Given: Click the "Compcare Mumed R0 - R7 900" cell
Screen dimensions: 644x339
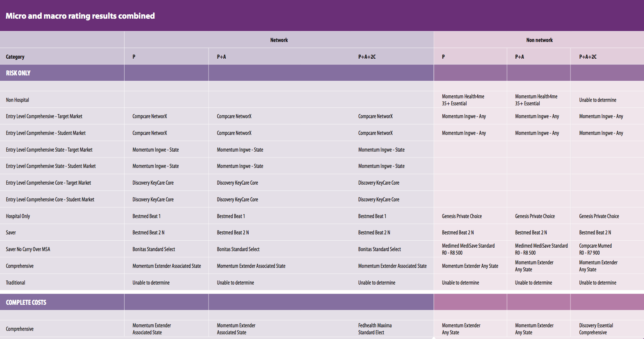Looking at the screenshot, I should (595, 249).
